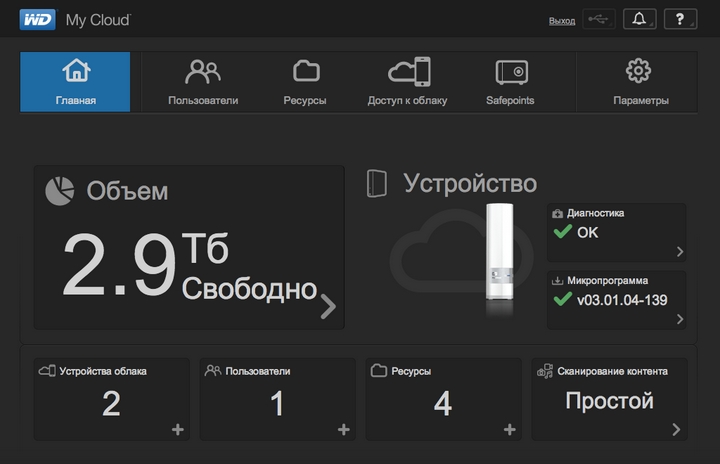Click the cloud devices count 2
The height and width of the screenshot is (464, 720).
[x=112, y=404]
